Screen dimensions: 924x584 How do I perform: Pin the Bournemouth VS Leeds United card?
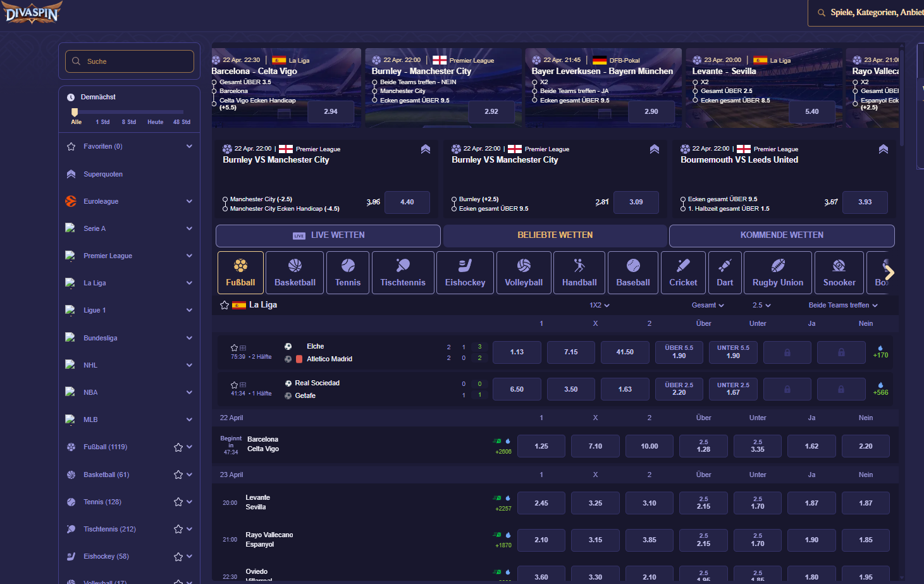pos(883,149)
